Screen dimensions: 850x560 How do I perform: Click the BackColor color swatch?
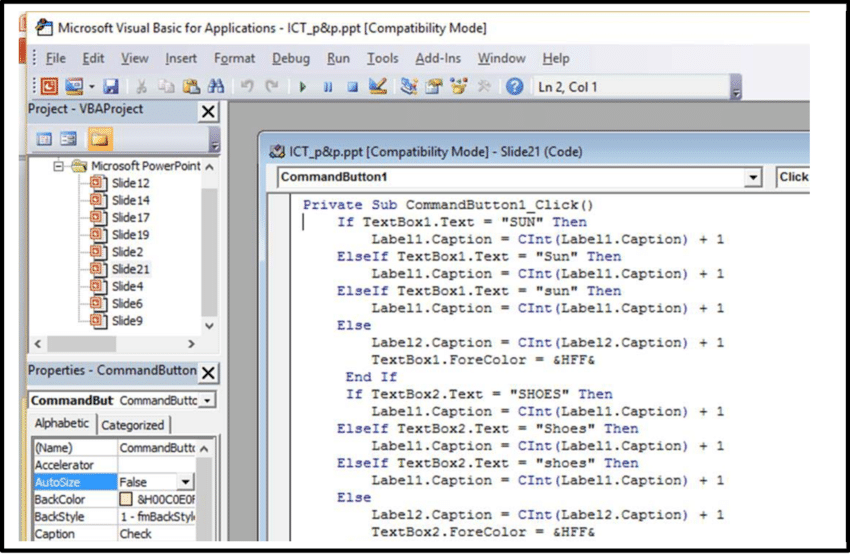(127, 499)
